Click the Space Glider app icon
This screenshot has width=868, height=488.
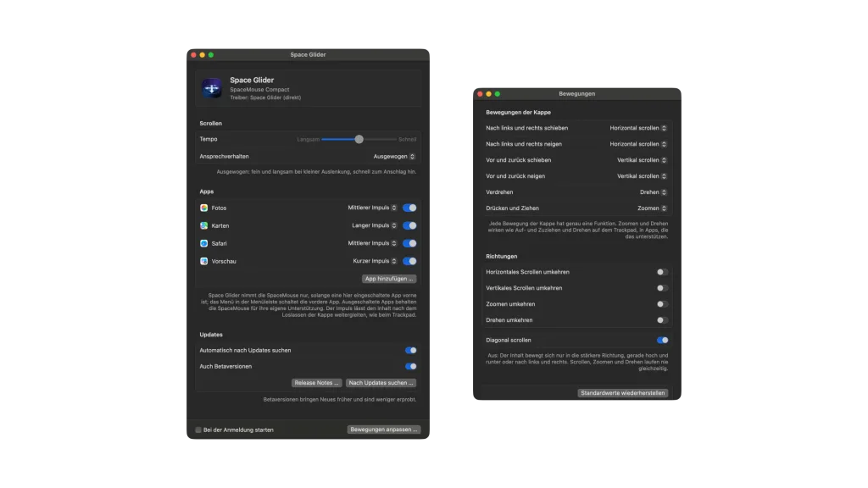pyautogui.click(x=211, y=88)
